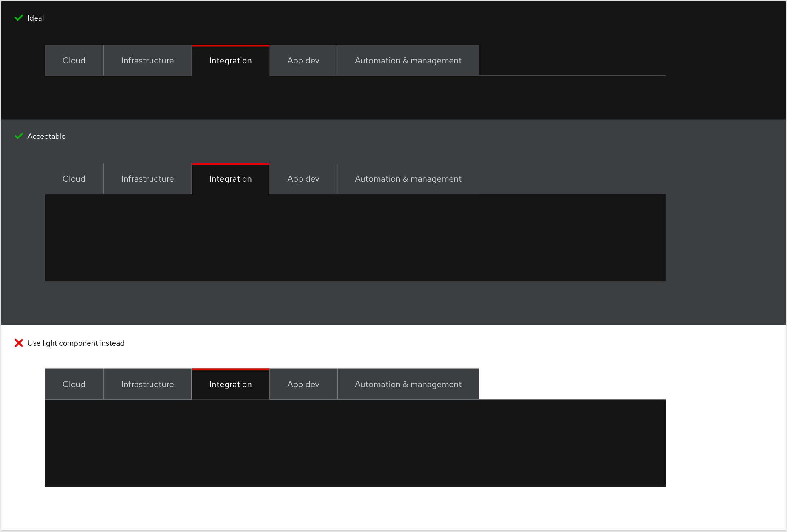The height and width of the screenshot is (532, 787).
Task: Click the red X icon near Use light component instead
Action: pos(19,343)
